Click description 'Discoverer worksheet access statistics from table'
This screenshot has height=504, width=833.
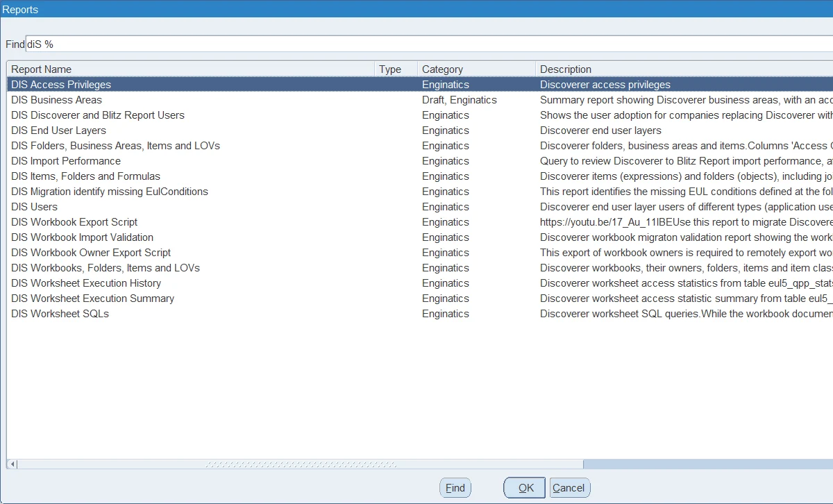click(x=687, y=283)
